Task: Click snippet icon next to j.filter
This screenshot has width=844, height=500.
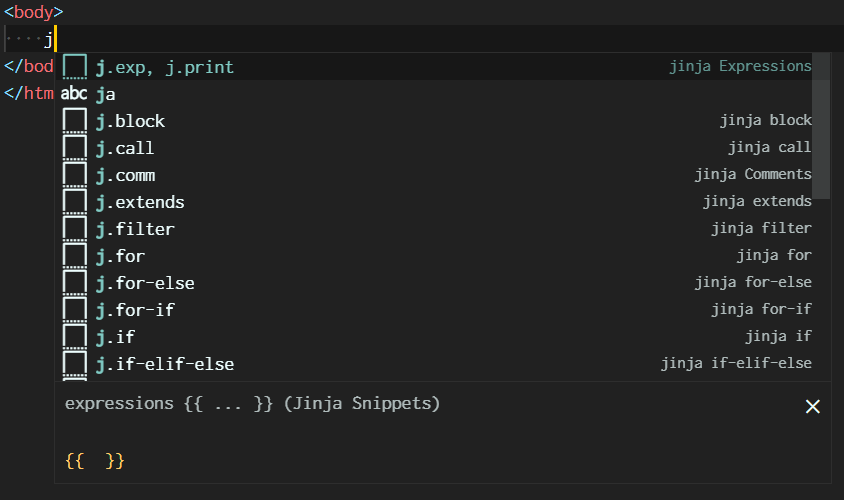Action: point(75,229)
